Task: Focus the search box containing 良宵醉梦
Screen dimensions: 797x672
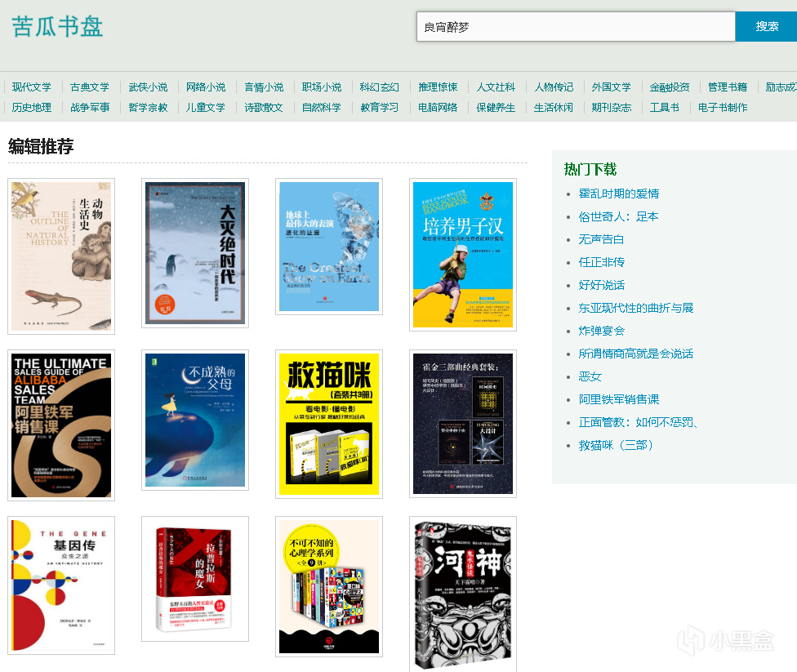Action: [x=576, y=27]
